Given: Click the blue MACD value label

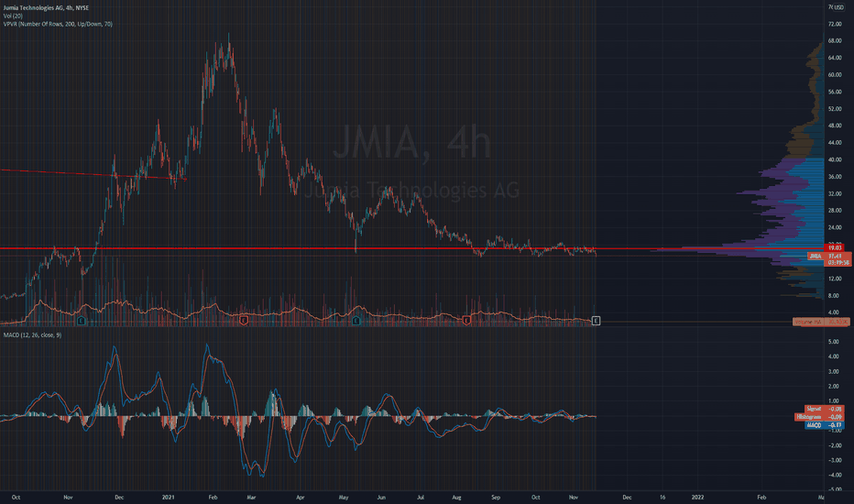Looking at the screenshot, I should coord(824,425).
